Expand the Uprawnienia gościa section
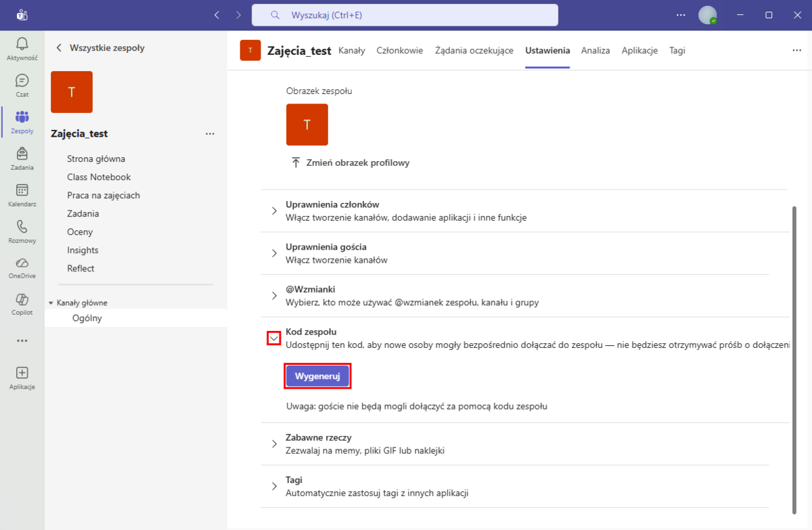The height and width of the screenshot is (530, 812). tap(274, 253)
